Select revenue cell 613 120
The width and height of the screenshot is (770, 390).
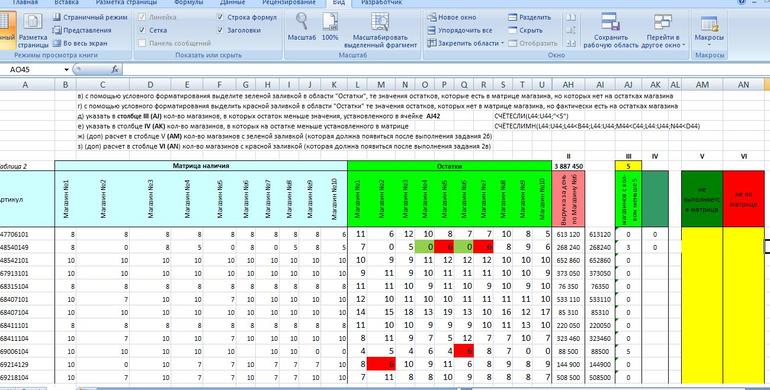point(568,234)
